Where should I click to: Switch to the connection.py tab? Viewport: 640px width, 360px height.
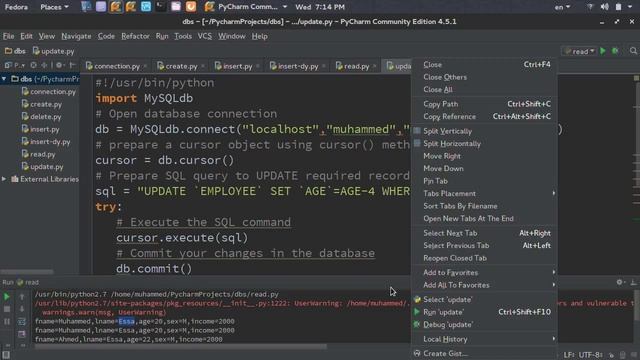tap(116, 66)
